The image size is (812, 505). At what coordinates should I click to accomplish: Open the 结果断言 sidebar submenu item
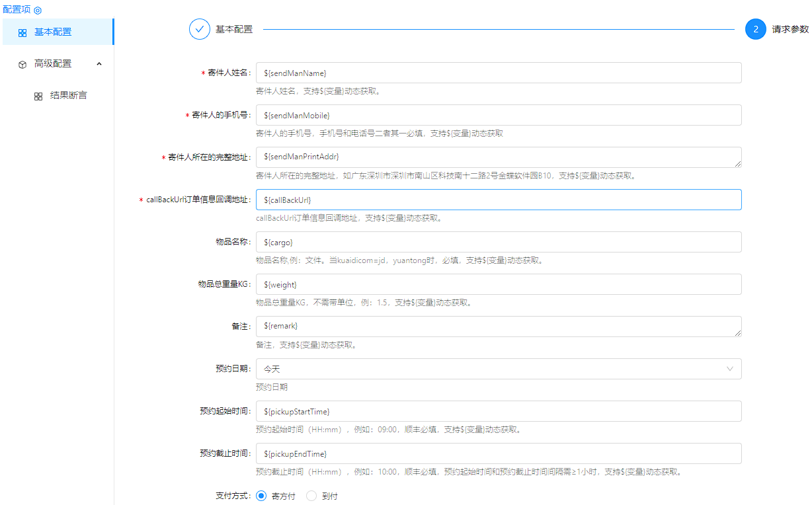(68, 95)
